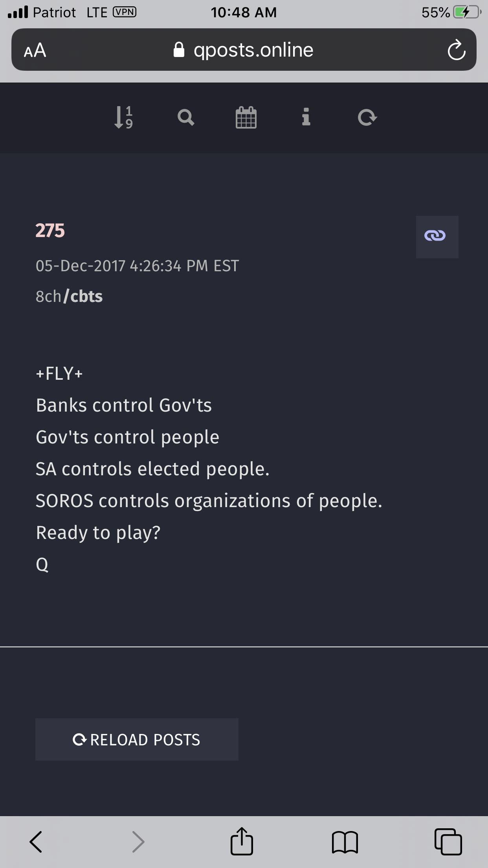Open post number 275 link

(x=50, y=230)
